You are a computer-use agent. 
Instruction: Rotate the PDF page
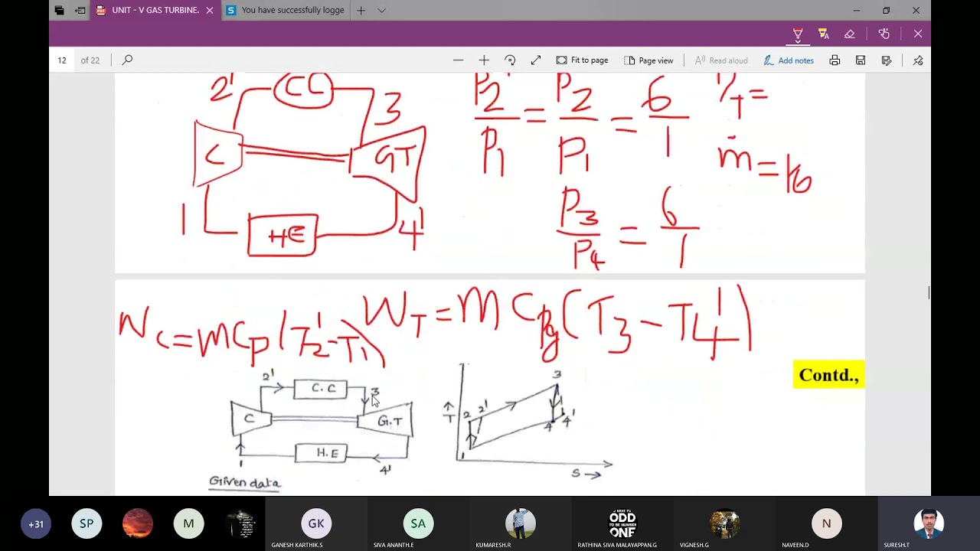pos(510,60)
